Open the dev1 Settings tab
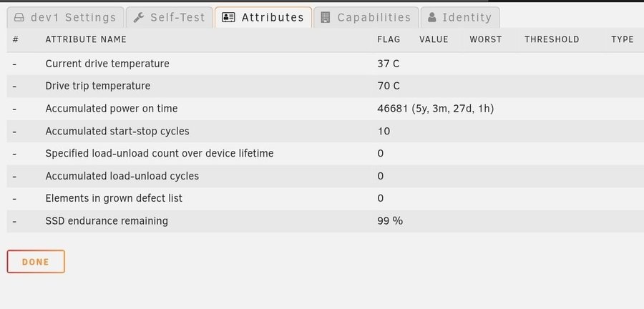The height and width of the screenshot is (309, 644). [x=66, y=17]
